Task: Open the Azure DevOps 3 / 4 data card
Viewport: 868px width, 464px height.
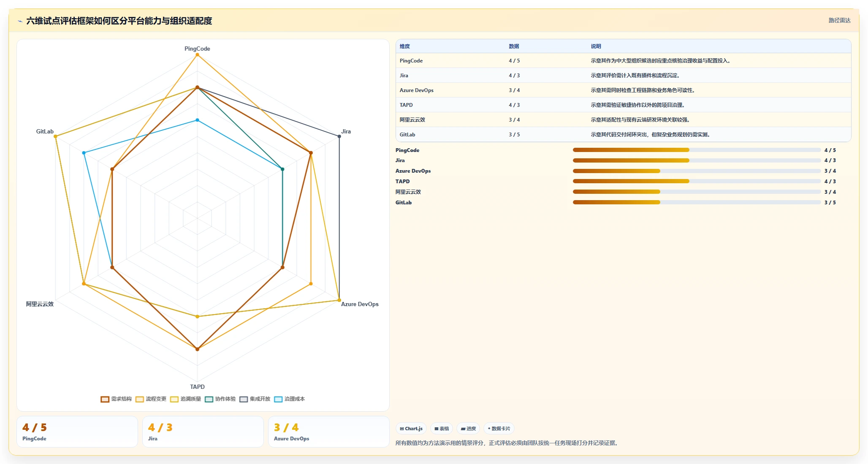Action: (329, 432)
